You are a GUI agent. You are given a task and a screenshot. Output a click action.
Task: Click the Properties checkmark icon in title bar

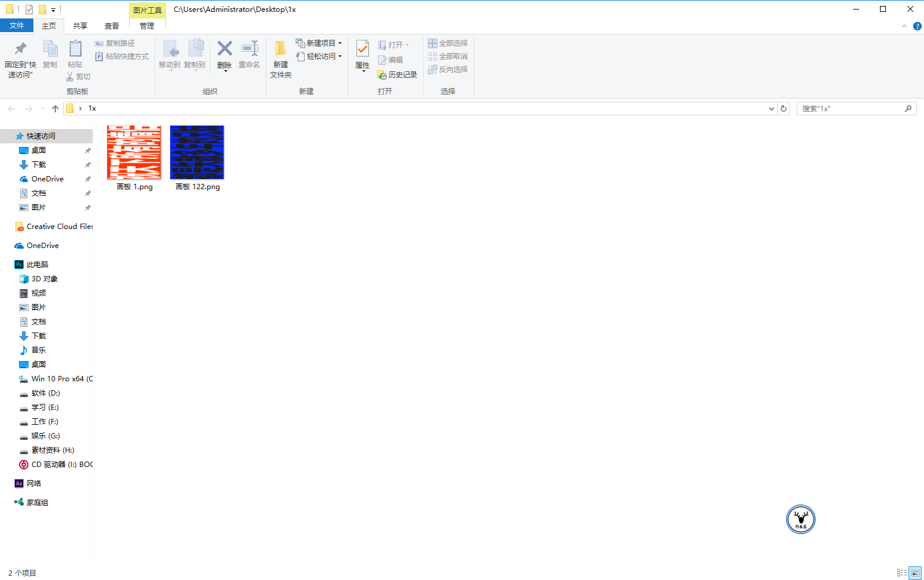pos(29,10)
